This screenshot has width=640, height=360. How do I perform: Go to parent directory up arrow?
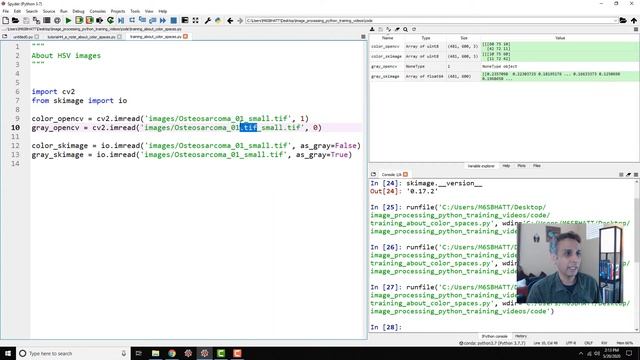pyautogui.click(x=633, y=20)
